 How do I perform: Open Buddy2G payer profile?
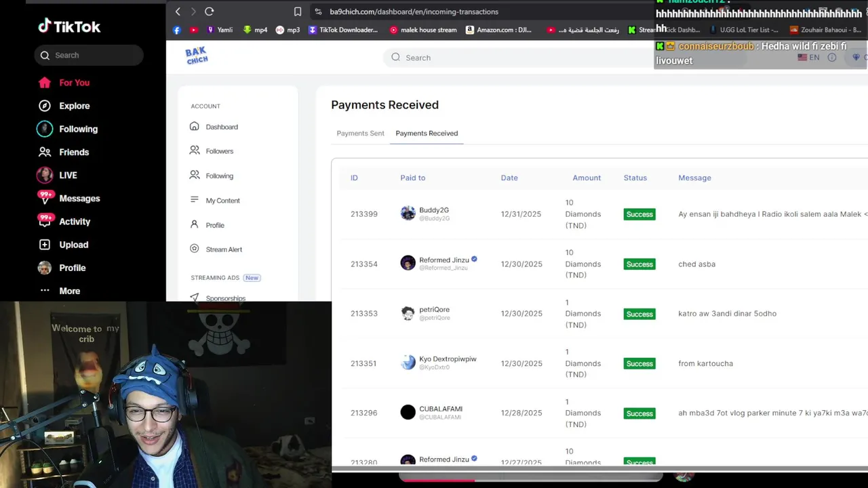pyautogui.click(x=434, y=210)
